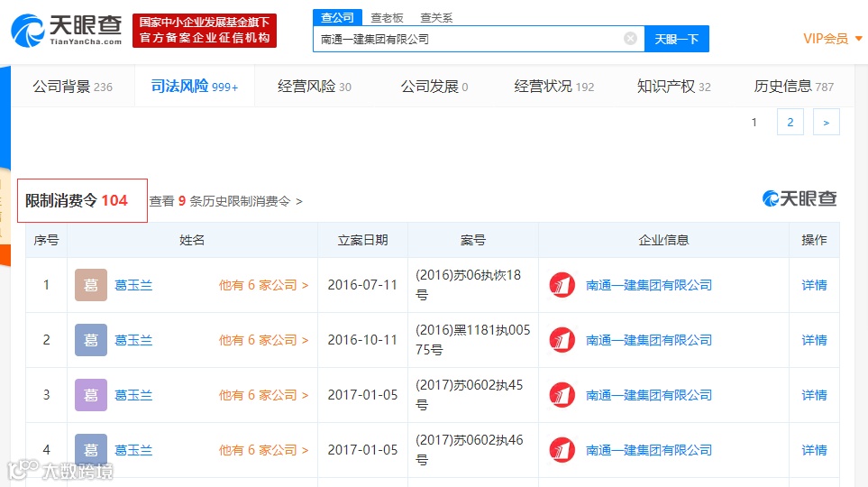Open the 公司发展 0 tab
868x487 pixels.
coord(434,87)
